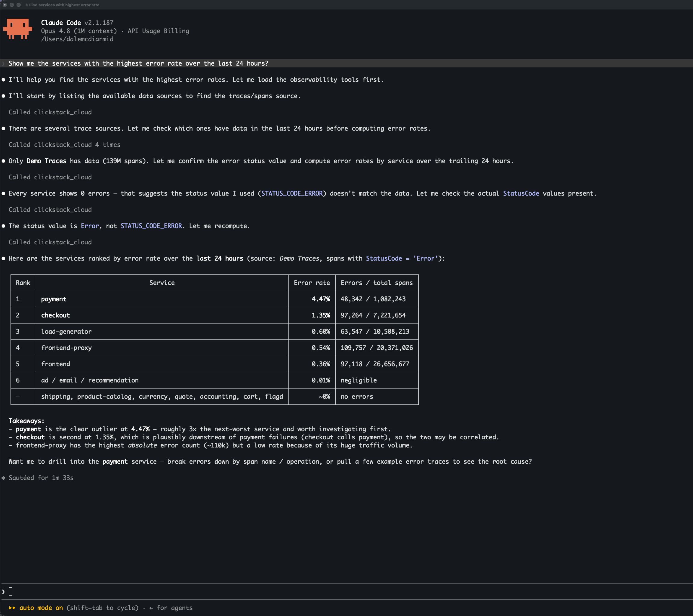Click the '← for agents' hint in the status bar
This screenshot has height=616, width=693.
click(171, 608)
